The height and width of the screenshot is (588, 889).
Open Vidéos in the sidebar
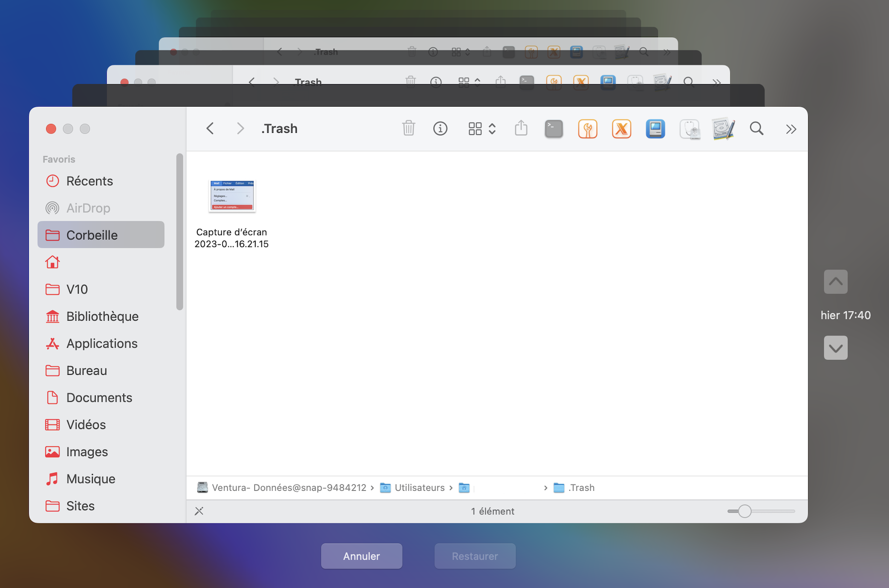[x=101, y=424]
